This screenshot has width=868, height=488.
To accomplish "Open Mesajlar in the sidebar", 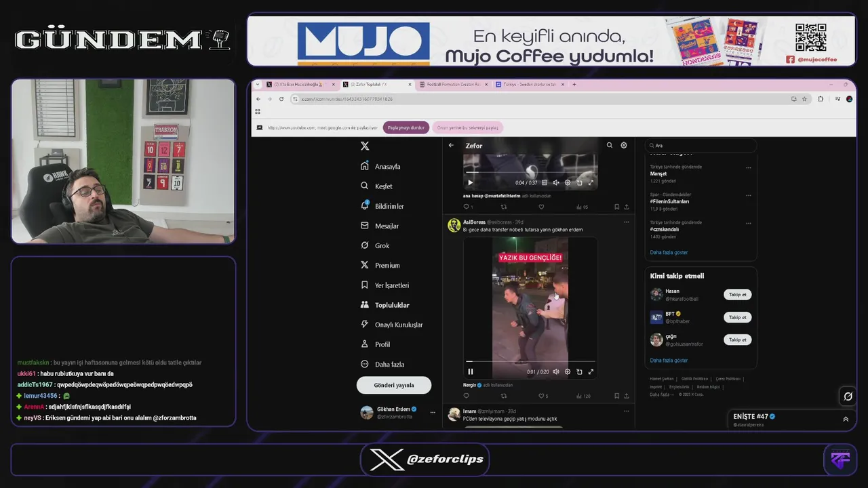I will tap(379, 226).
